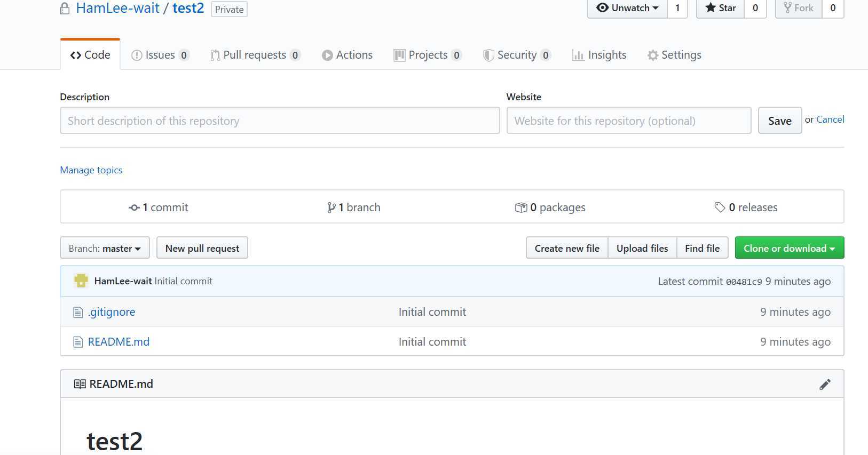Click the Projects board icon
This screenshot has width=868, height=455.
400,55
